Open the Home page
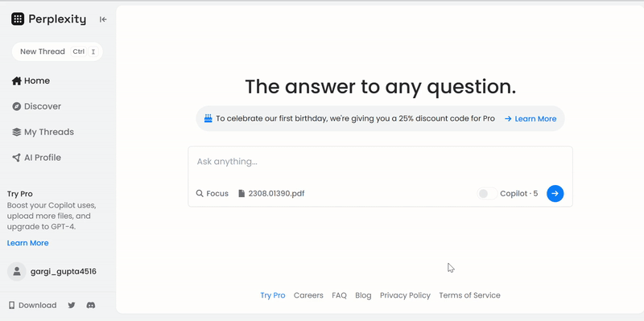Screen dimensions: 644x321 coord(31,81)
